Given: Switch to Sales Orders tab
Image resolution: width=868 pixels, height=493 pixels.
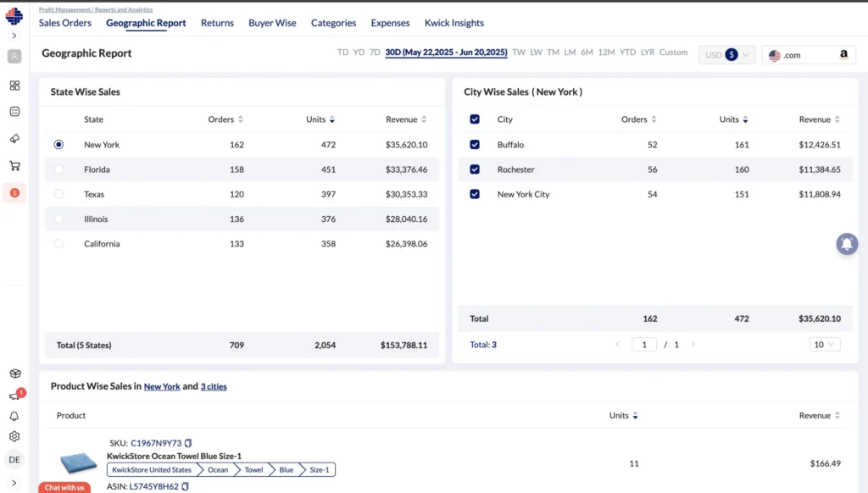Looking at the screenshot, I should tap(64, 23).
